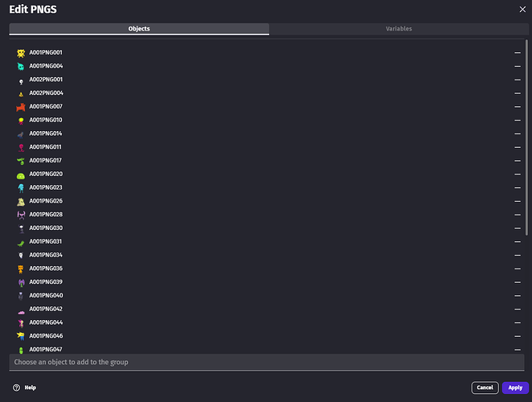The image size is (532, 402).
Task: Click the A001PNG004 teal sprite icon
Action: pyautogui.click(x=21, y=66)
